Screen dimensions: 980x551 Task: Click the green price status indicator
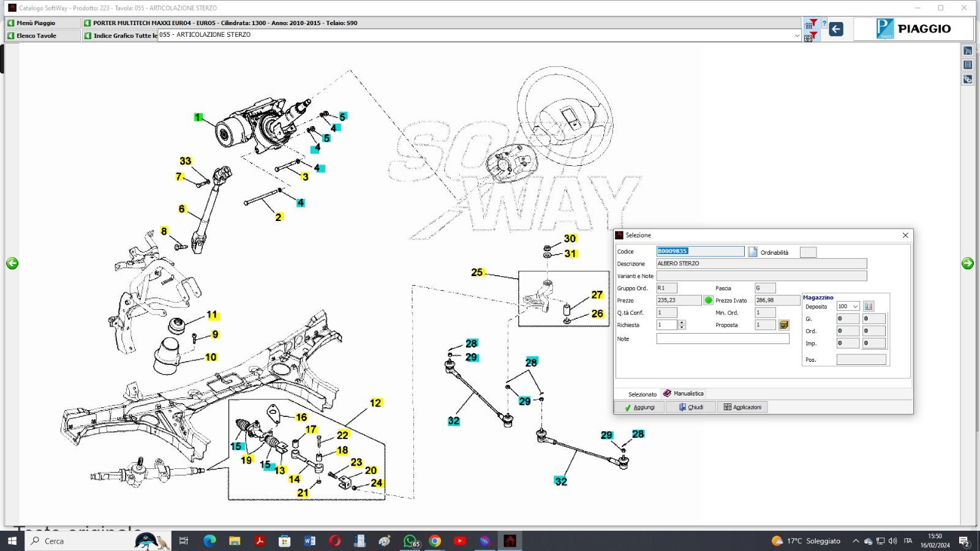(709, 300)
